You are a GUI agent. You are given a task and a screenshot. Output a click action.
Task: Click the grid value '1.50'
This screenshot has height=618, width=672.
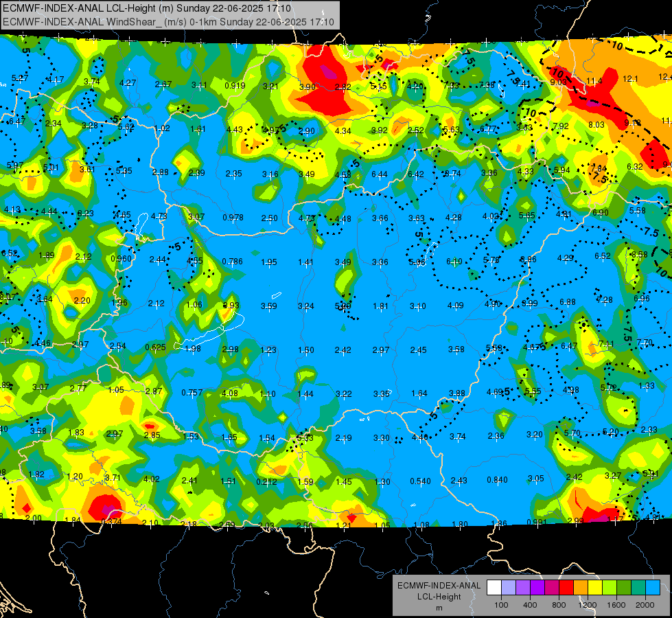306,350
